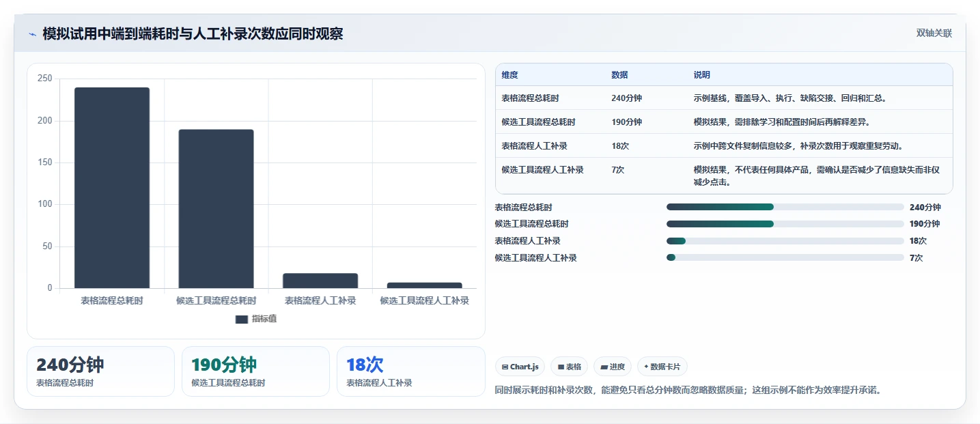
Task: Click the 250 y-axis tick label
Action: (45, 79)
